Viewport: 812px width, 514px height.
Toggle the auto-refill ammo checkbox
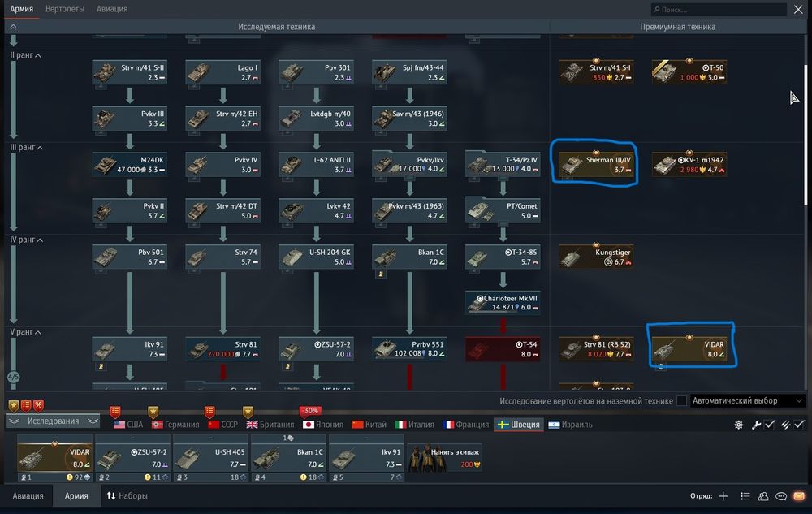pos(799,425)
